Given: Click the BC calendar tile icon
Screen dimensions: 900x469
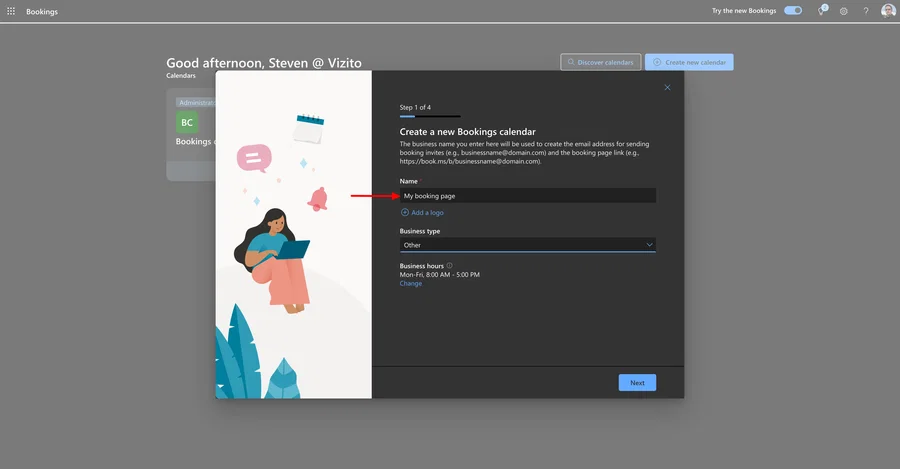Looking at the screenshot, I should (x=187, y=122).
